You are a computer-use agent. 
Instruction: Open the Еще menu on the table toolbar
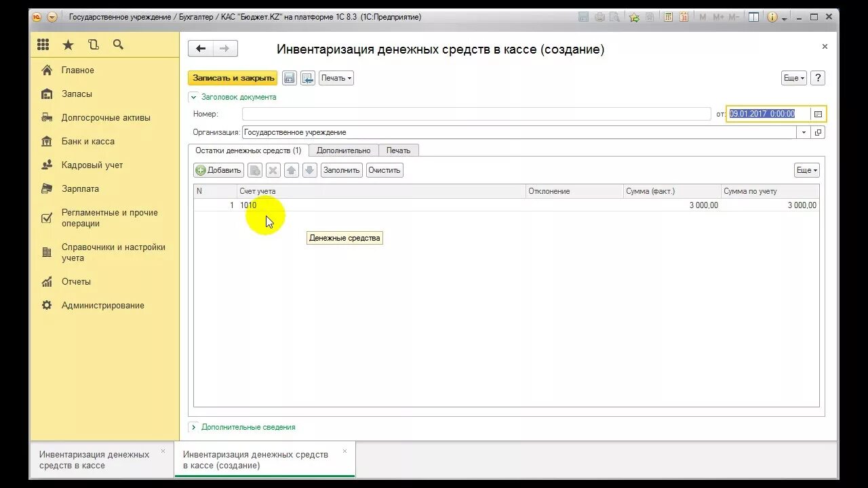806,169
